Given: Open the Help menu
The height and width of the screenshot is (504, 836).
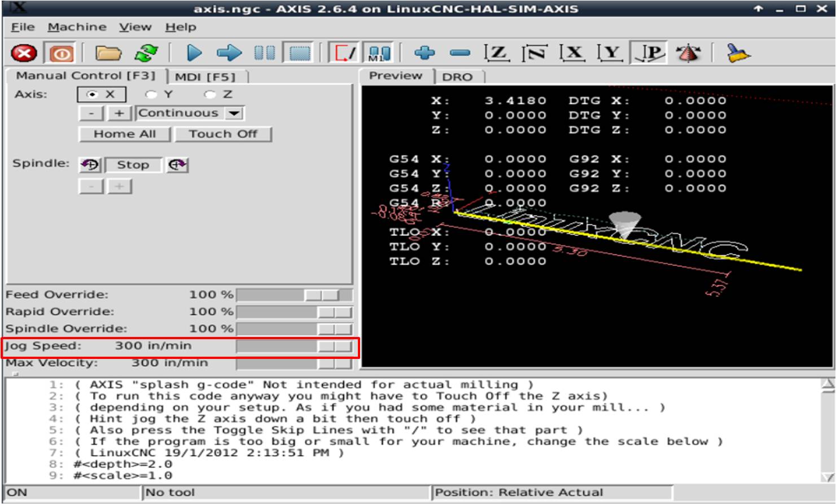Looking at the screenshot, I should (181, 27).
